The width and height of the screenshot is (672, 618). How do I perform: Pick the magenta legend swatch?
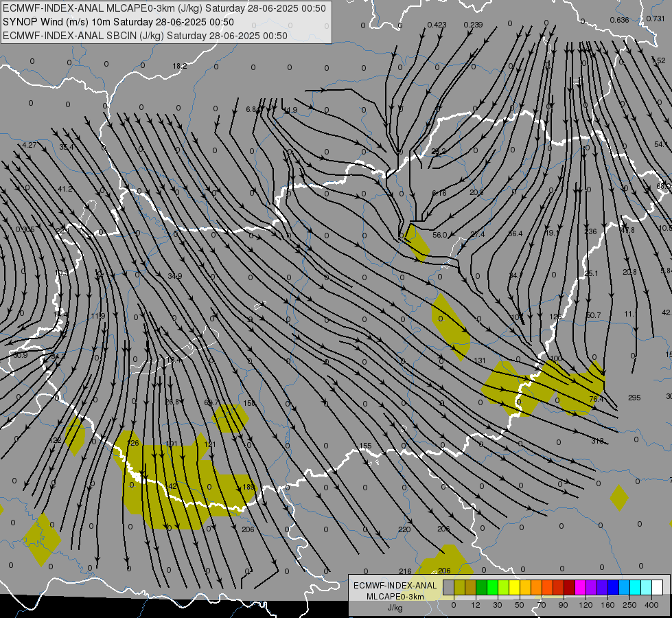580,587
